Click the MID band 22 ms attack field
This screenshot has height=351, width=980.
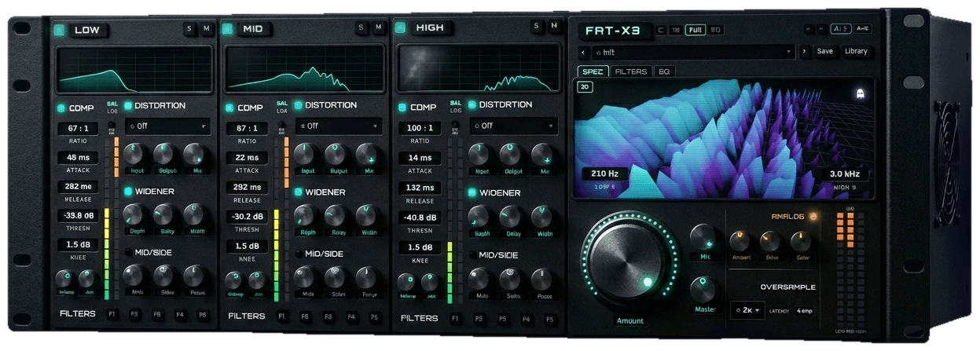pos(248,158)
